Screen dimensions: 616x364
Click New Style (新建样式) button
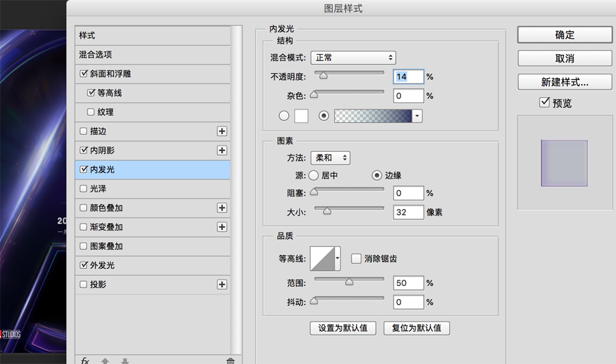[x=565, y=82]
